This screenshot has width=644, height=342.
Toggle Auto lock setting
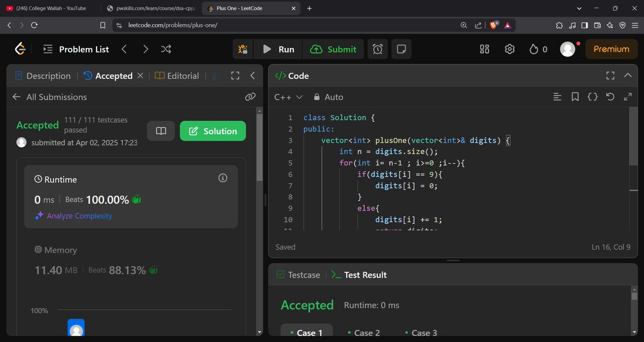tap(328, 97)
